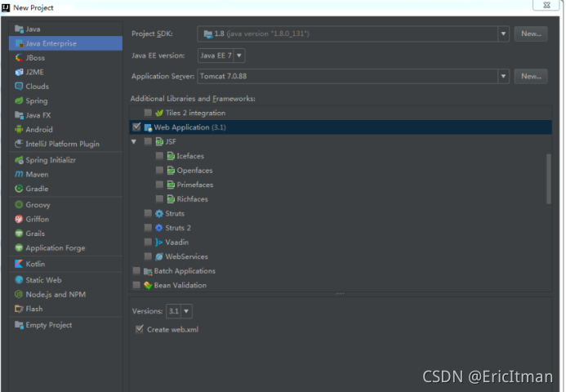Click the JBoss icon in sidebar
The height and width of the screenshot is (392, 566).
click(x=19, y=58)
